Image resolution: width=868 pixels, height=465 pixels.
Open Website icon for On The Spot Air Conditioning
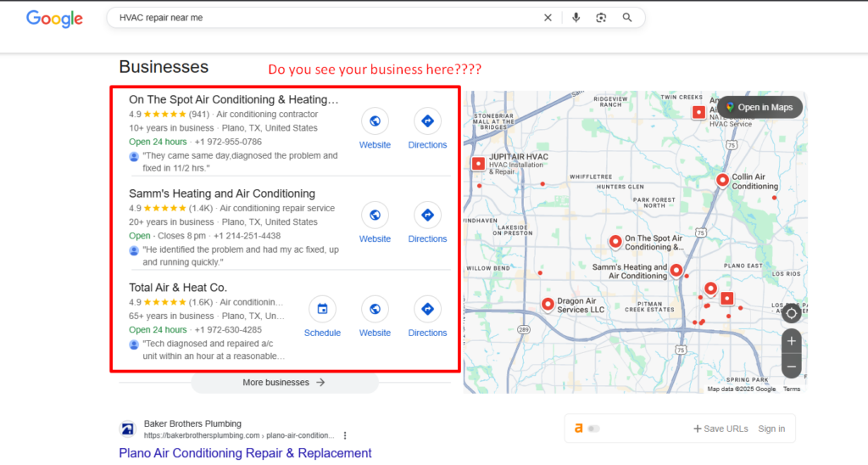click(x=375, y=120)
